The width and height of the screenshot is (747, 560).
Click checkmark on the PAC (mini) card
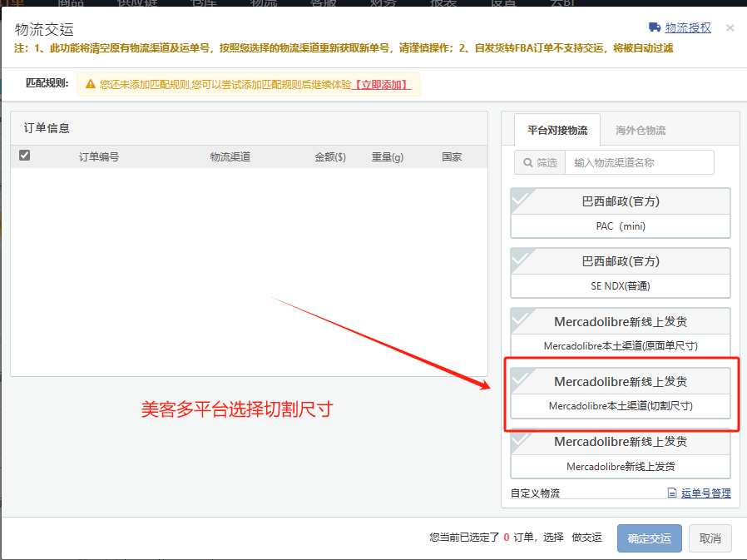[521, 198]
